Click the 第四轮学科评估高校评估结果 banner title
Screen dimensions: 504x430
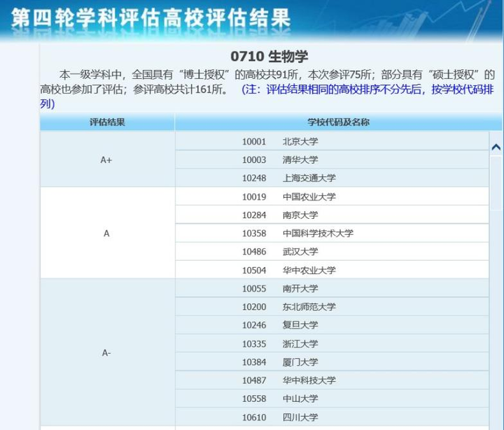tap(151, 17)
